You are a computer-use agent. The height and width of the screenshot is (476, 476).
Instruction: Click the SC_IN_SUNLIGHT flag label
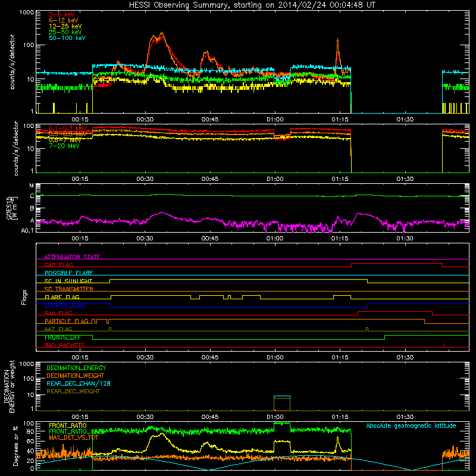pyautogui.click(x=68, y=281)
